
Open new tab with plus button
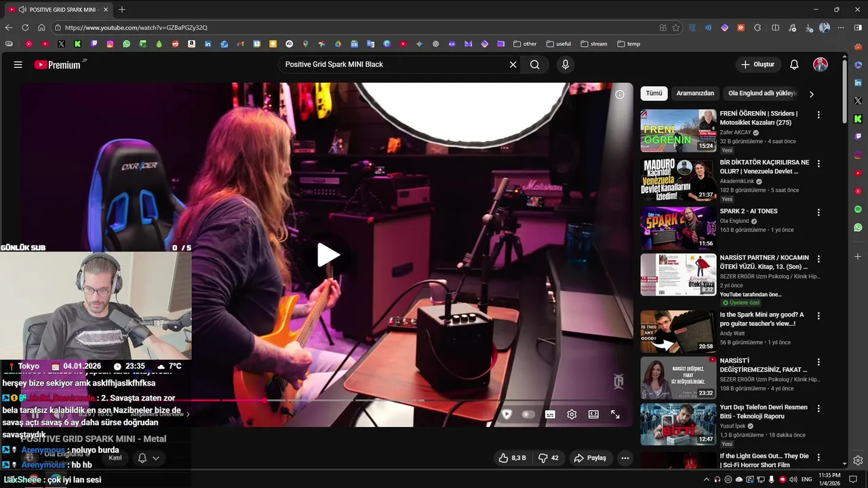tap(122, 9)
